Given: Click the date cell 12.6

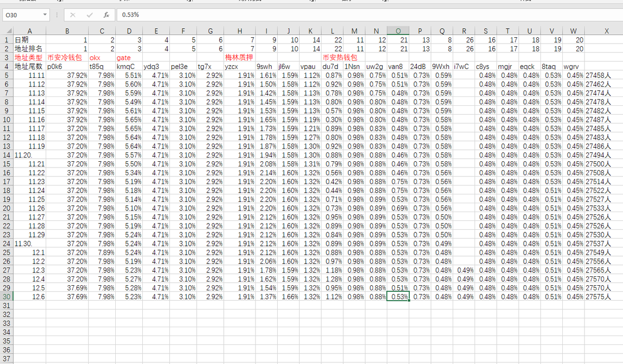Looking at the screenshot, I should point(30,297).
